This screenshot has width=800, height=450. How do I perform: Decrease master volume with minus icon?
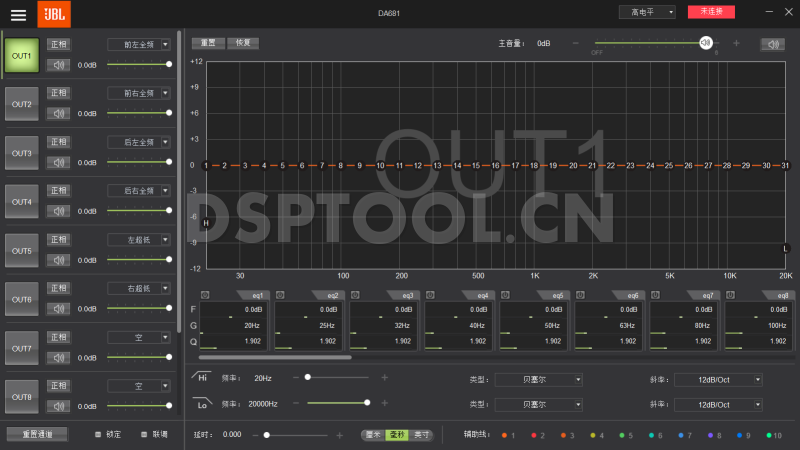click(x=576, y=43)
